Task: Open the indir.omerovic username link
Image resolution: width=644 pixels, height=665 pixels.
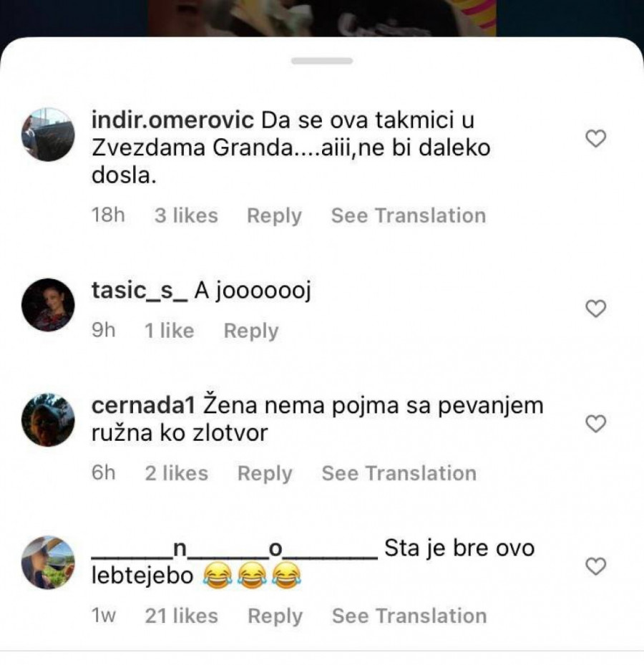Action: (x=172, y=120)
